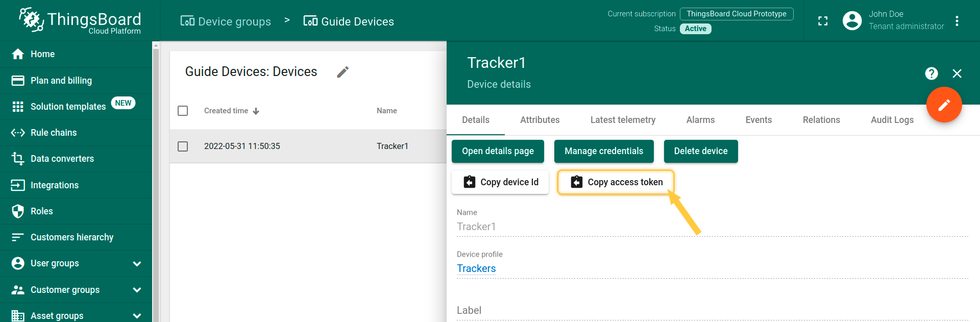Click the sidebar scroll up arrow
The image size is (980, 322).
coord(156,45)
